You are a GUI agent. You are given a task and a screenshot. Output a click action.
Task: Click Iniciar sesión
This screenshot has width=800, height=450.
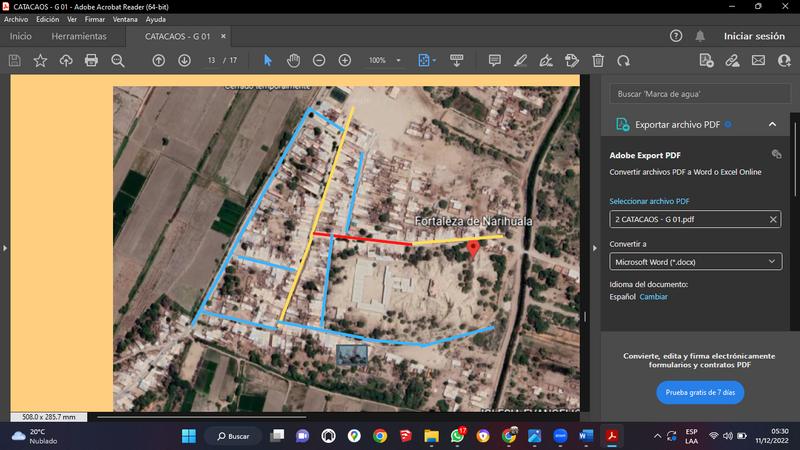[x=754, y=36]
